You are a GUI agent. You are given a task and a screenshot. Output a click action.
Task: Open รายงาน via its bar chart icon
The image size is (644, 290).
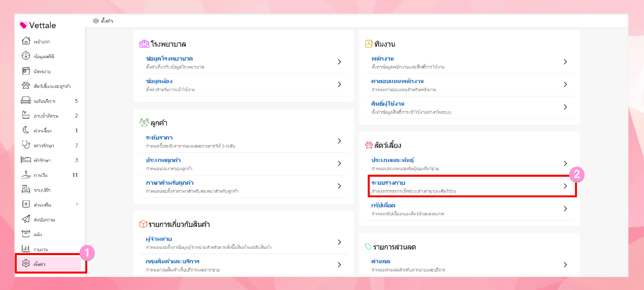point(26,249)
